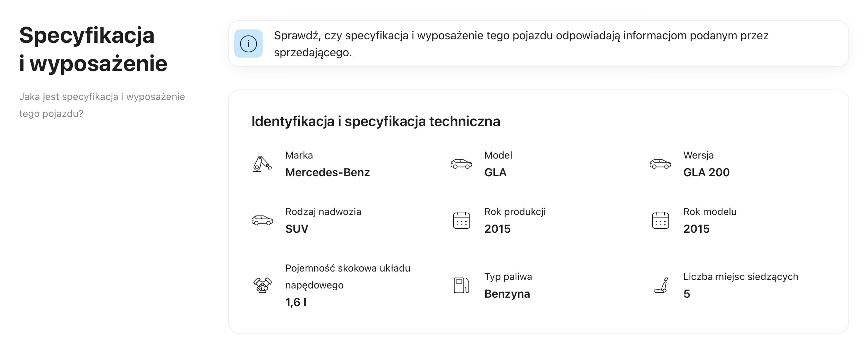
Task: Click the Identyfikacja i specyfikacja techniczna heading
Action: click(375, 121)
